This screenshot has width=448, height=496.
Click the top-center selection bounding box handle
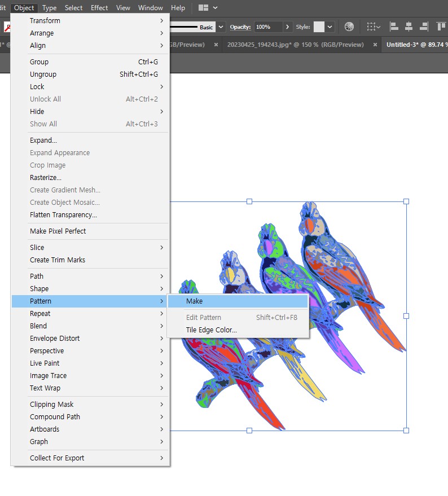(249, 201)
